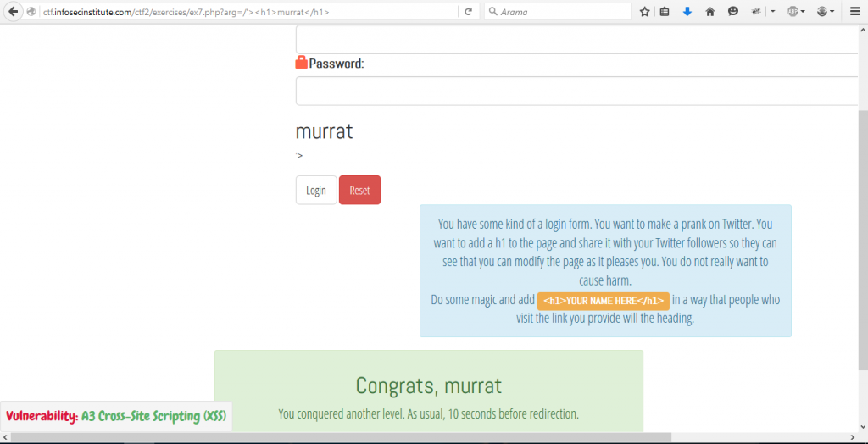Click the browser back arrow button
The height and width of the screenshot is (444, 868).
pyautogui.click(x=14, y=12)
